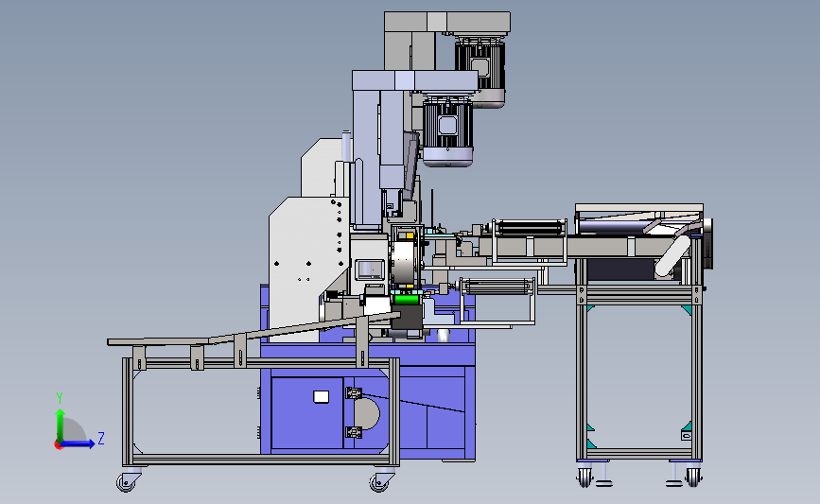Select the inclined gray chute plate

tap(253, 329)
